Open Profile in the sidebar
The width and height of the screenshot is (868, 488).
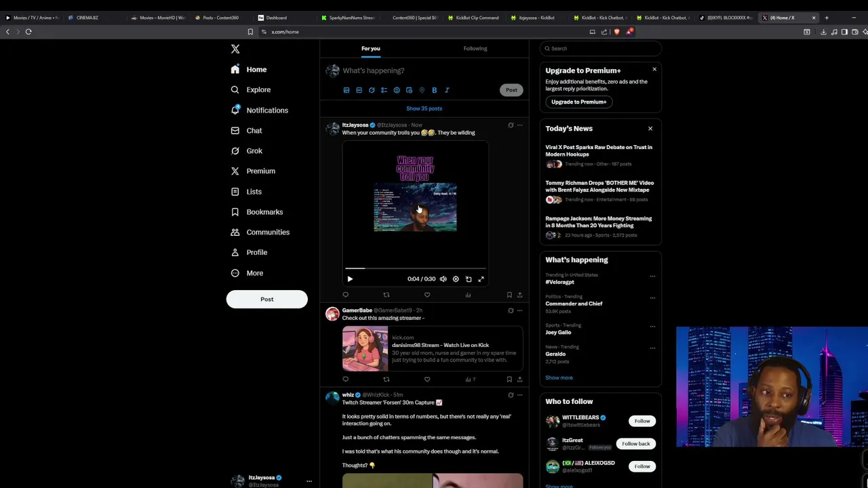pos(249,252)
